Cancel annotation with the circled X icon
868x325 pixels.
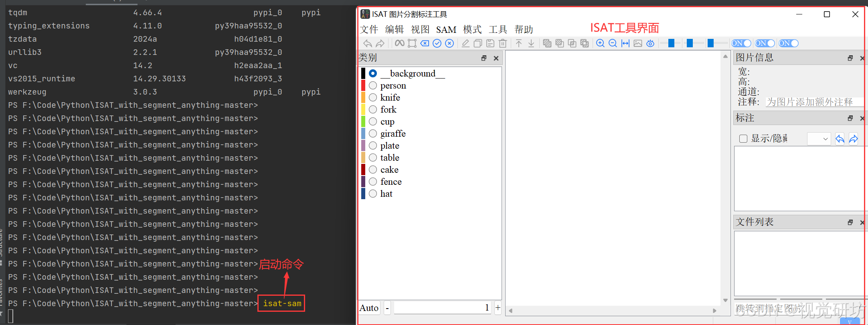[x=449, y=43]
